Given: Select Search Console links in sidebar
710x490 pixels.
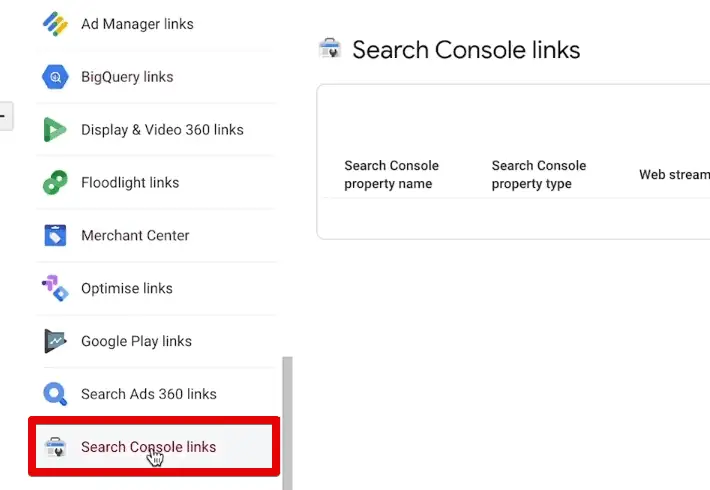Looking at the screenshot, I should tap(154, 447).
